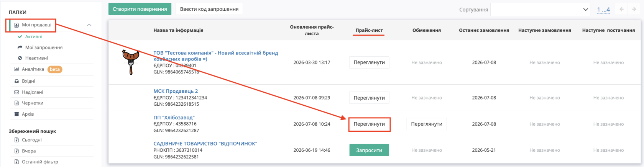Click the Оновлення прайс-листа column header

pos(312,30)
